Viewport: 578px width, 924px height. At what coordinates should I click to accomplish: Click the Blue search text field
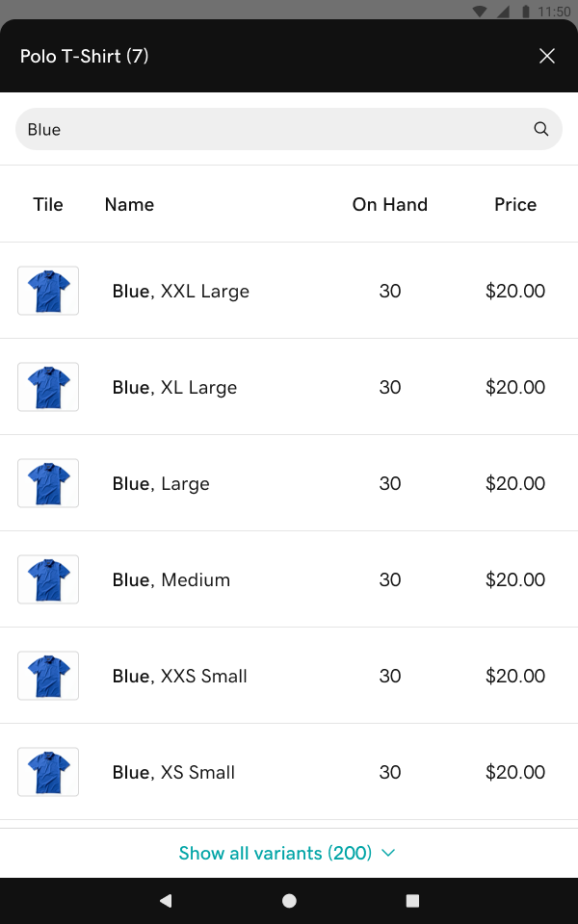click(x=270, y=129)
